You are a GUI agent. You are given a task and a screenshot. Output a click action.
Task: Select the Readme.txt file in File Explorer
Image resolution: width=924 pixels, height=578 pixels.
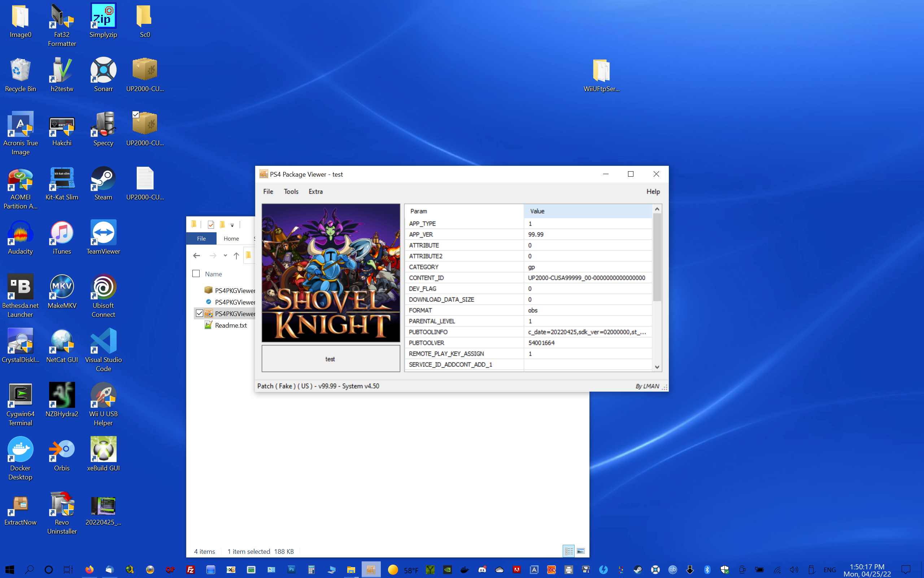[x=226, y=325]
